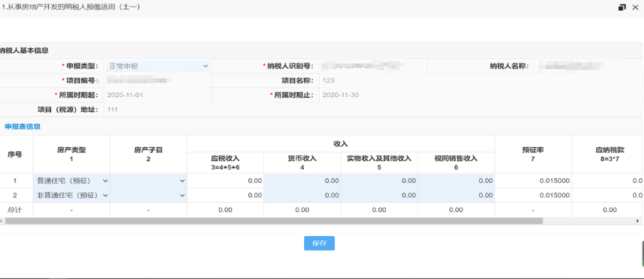Click 应税收入 cell in row 1
Viewport: 644px width, 279px height.
225,181
